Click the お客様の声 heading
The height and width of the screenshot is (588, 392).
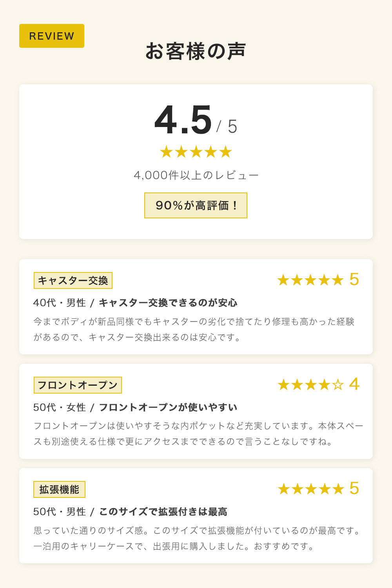pos(196,51)
